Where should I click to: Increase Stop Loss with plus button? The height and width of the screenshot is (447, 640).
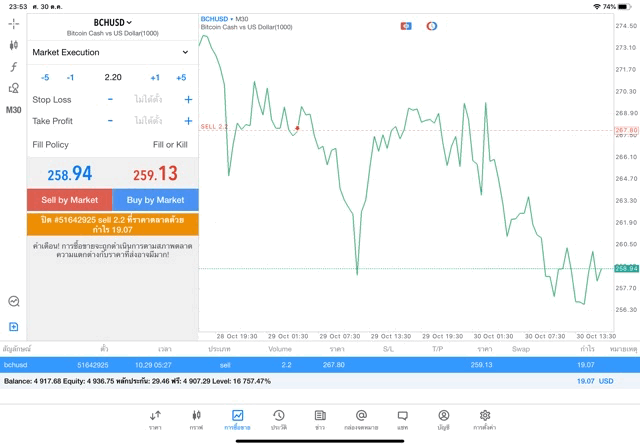188,99
